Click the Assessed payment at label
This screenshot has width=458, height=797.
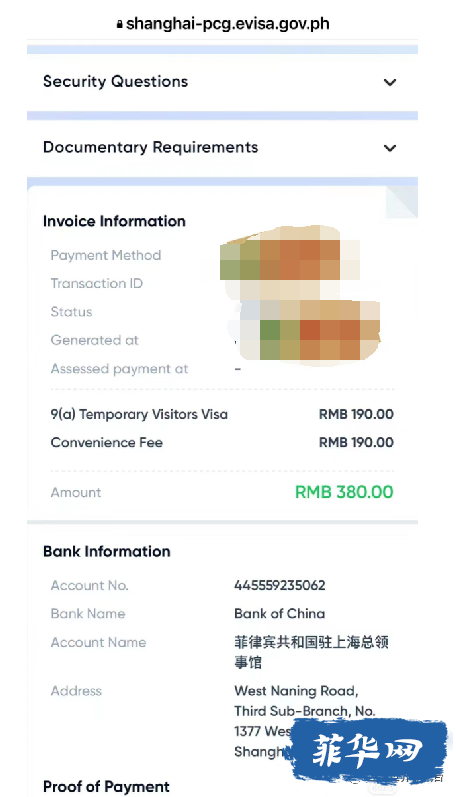(119, 369)
